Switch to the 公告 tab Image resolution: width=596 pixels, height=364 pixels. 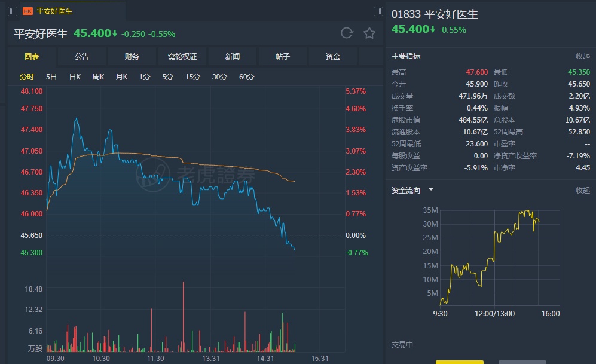pos(82,57)
